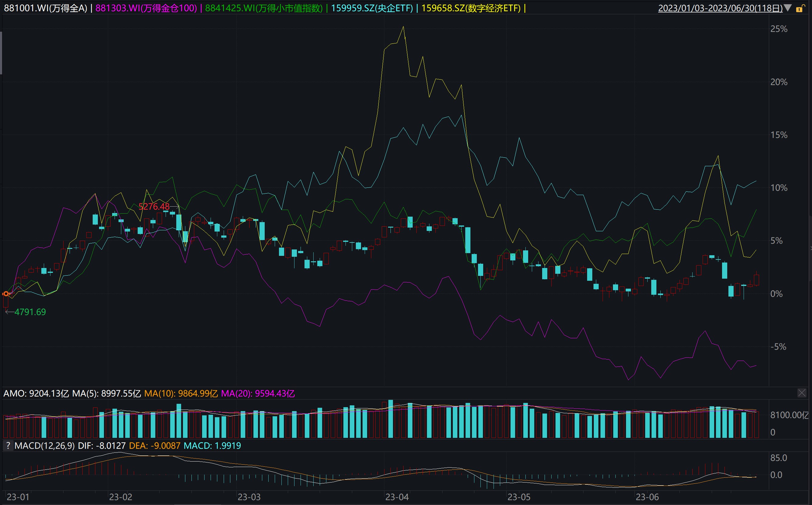Select the 159658.SZ 数字经济ETF series label
812x505 pixels.
click(471, 8)
